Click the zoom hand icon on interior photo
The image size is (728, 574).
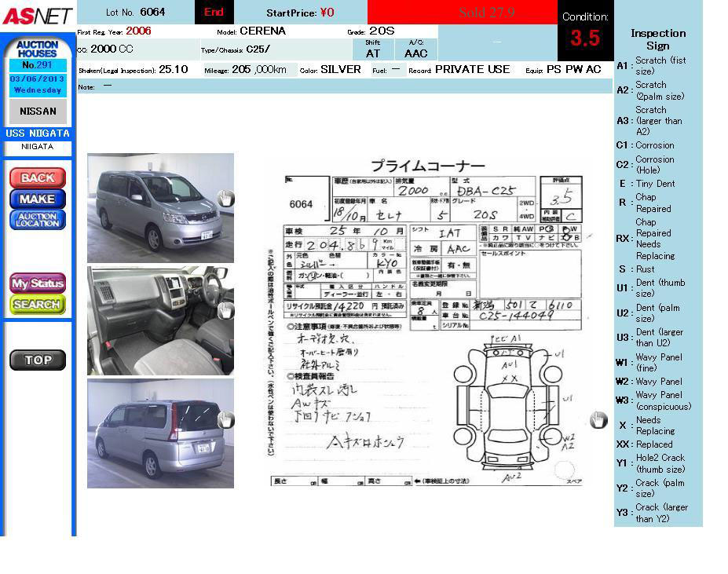click(x=225, y=310)
